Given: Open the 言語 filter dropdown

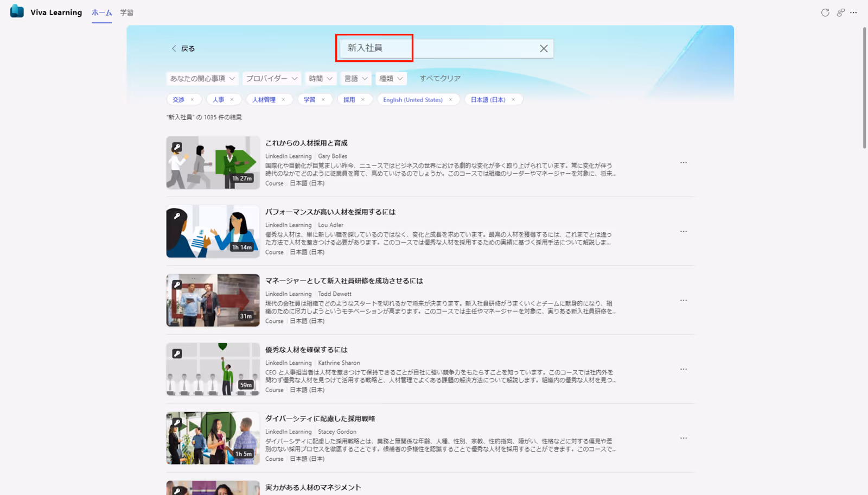Looking at the screenshot, I should (356, 79).
